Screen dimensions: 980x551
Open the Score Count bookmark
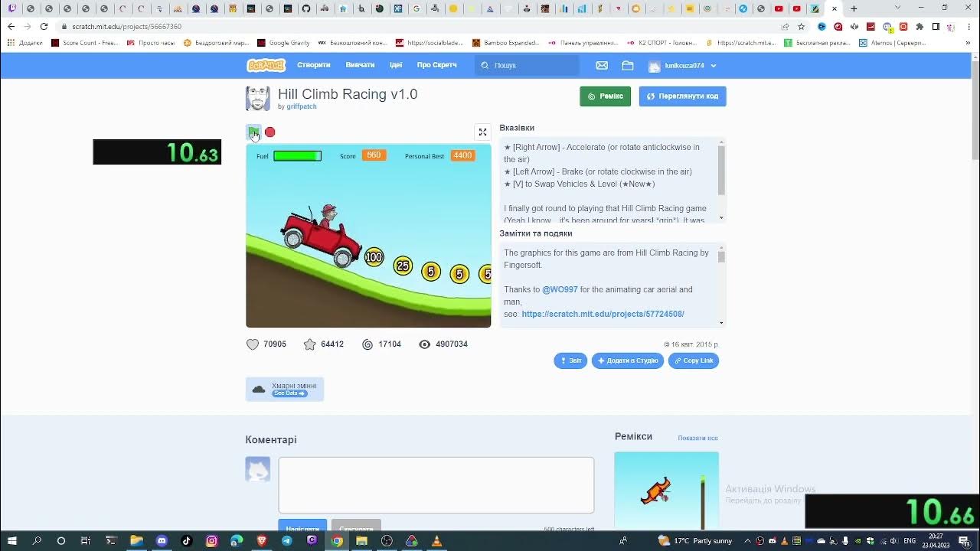tap(84, 43)
